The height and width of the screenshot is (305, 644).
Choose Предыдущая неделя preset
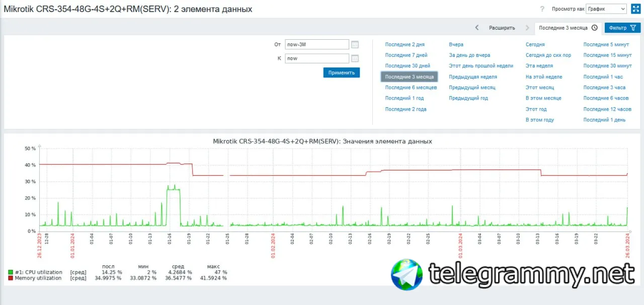pos(473,77)
